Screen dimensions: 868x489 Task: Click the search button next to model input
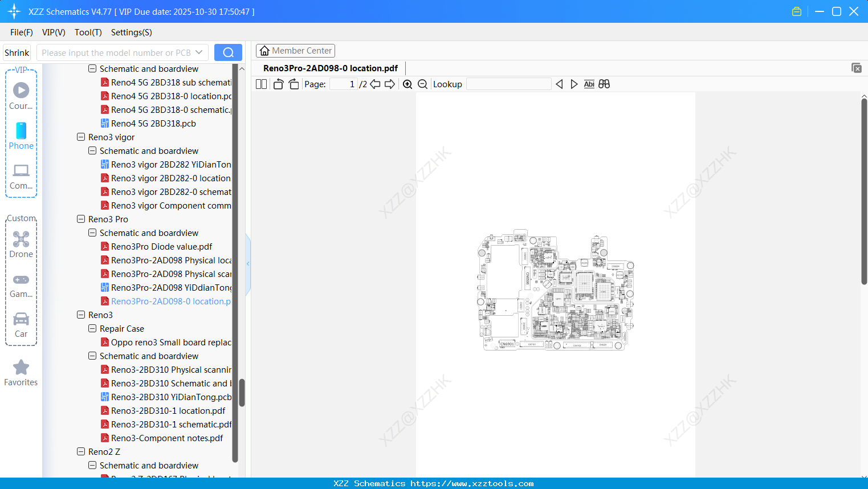point(228,52)
